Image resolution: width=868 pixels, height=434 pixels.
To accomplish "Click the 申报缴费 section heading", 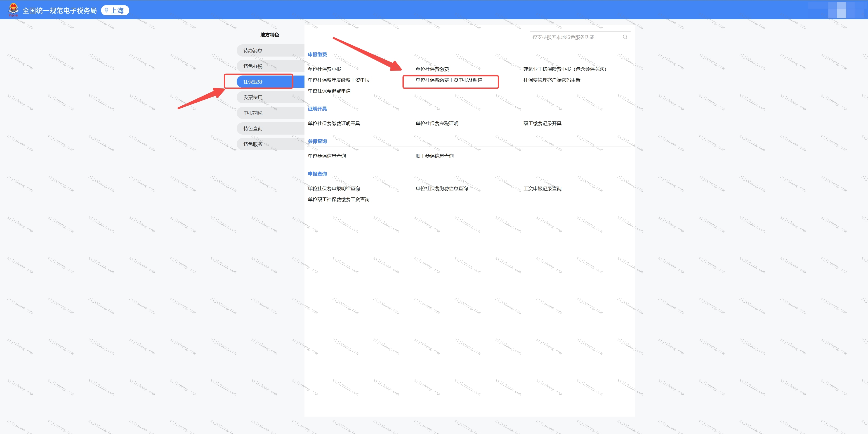I will (x=317, y=54).
